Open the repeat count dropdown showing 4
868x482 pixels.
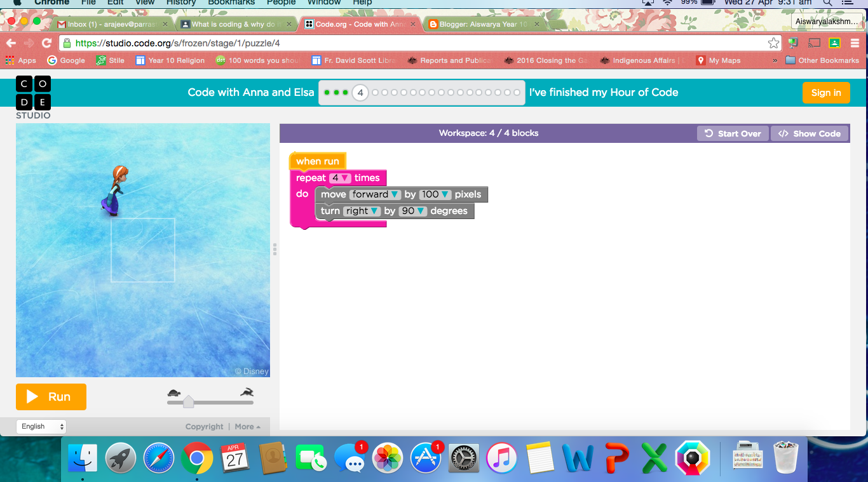(340, 178)
